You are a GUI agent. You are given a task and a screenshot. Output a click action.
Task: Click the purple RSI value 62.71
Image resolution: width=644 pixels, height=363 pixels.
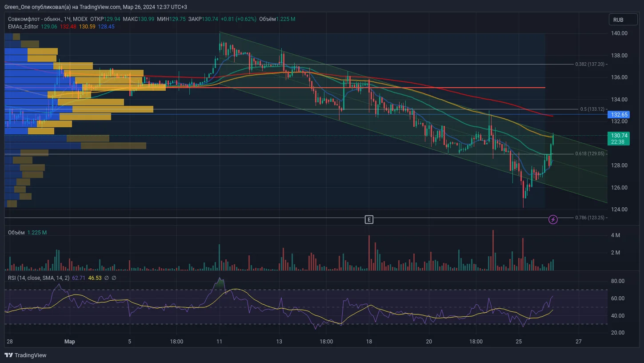point(78,278)
